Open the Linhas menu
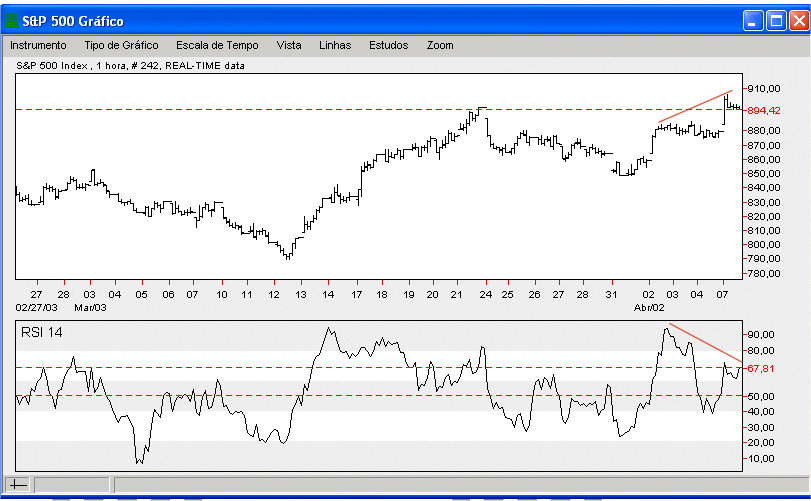This screenshot has width=811, height=501. tap(335, 45)
